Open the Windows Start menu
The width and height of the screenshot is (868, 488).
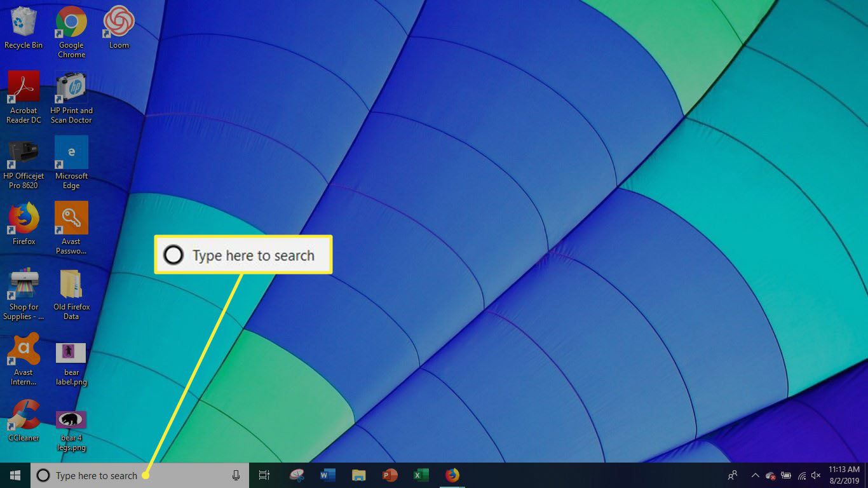tap(15, 475)
